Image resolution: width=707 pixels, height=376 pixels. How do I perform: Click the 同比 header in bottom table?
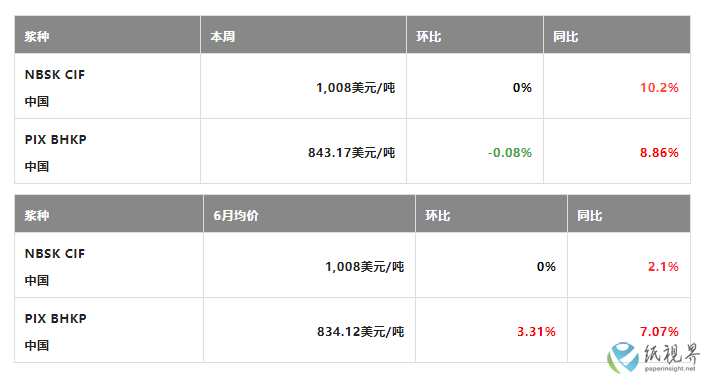coord(589,215)
